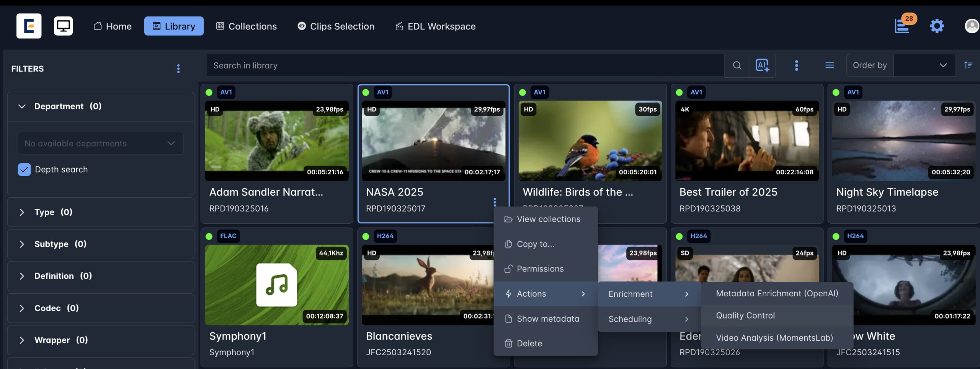Collapse the Department filter section

[x=22, y=106]
